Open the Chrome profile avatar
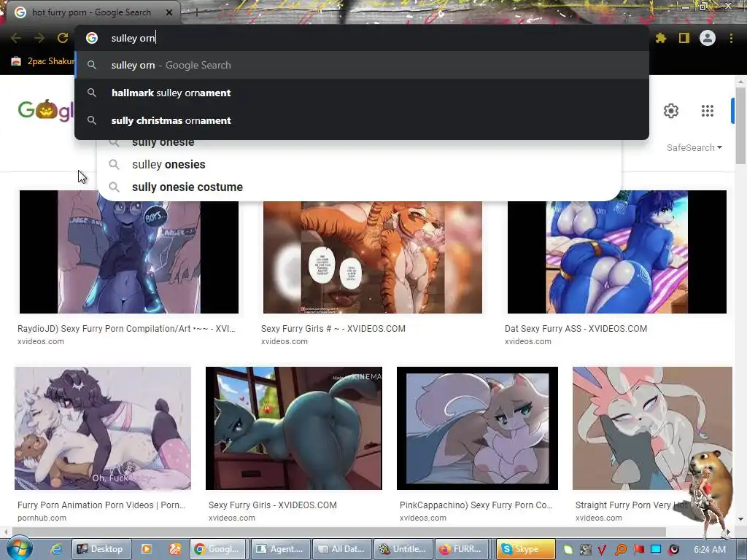Image resolution: width=747 pixels, height=560 pixels. tap(708, 38)
